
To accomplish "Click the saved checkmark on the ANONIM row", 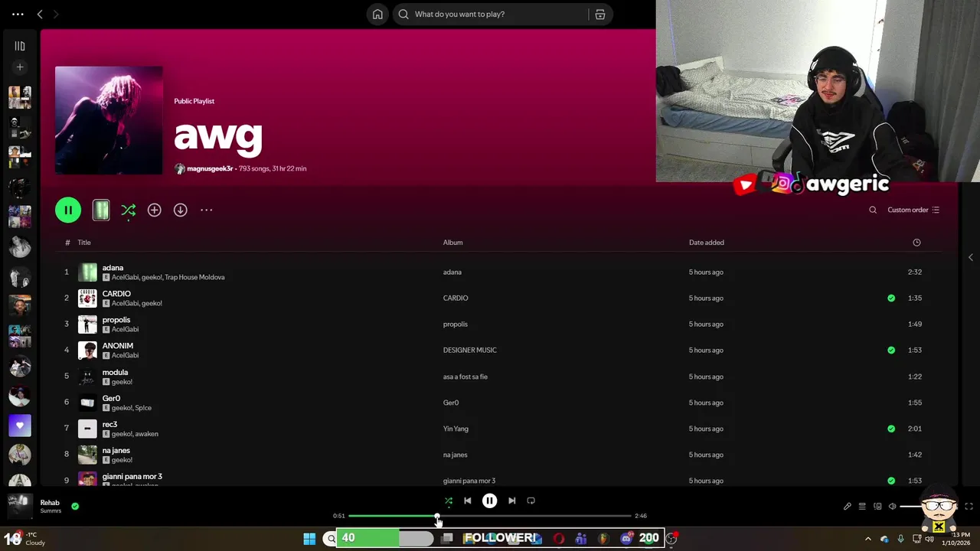I will click(891, 350).
